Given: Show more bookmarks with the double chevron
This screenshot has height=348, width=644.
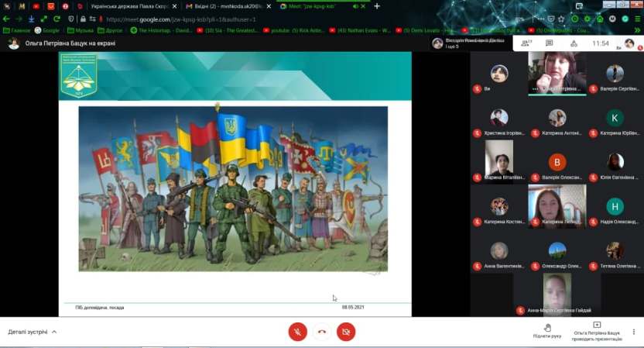Looking at the screenshot, I should 637,30.
